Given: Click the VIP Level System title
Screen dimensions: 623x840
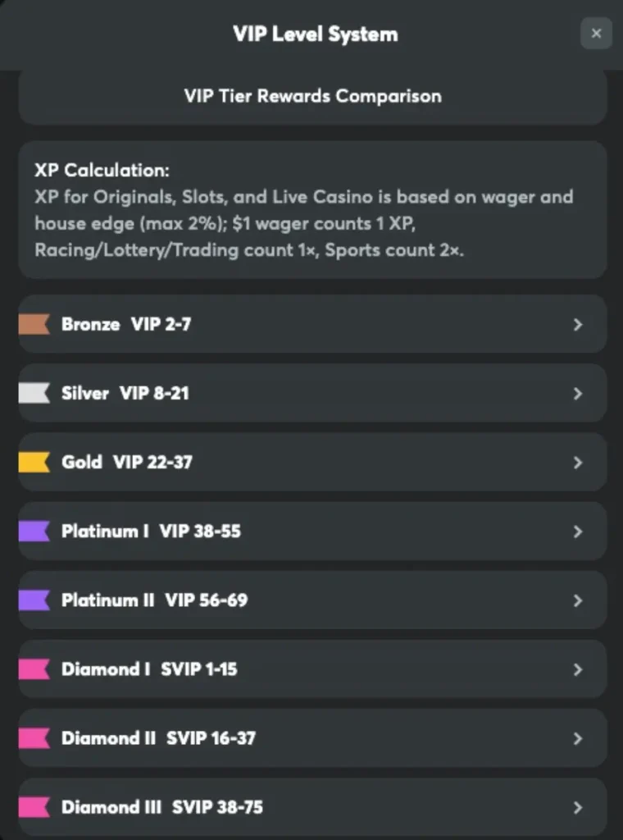Looking at the screenshot, I should click(315, 34).
